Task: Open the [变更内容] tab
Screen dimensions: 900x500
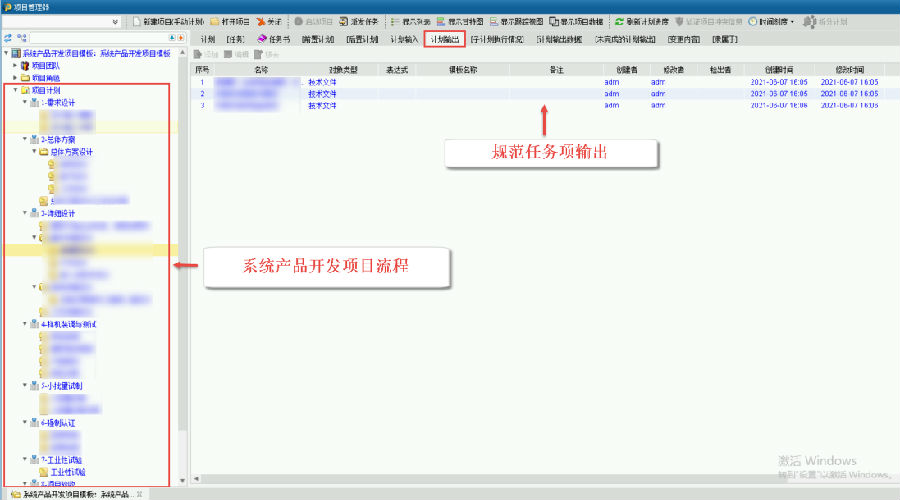Action: (684, 39)
